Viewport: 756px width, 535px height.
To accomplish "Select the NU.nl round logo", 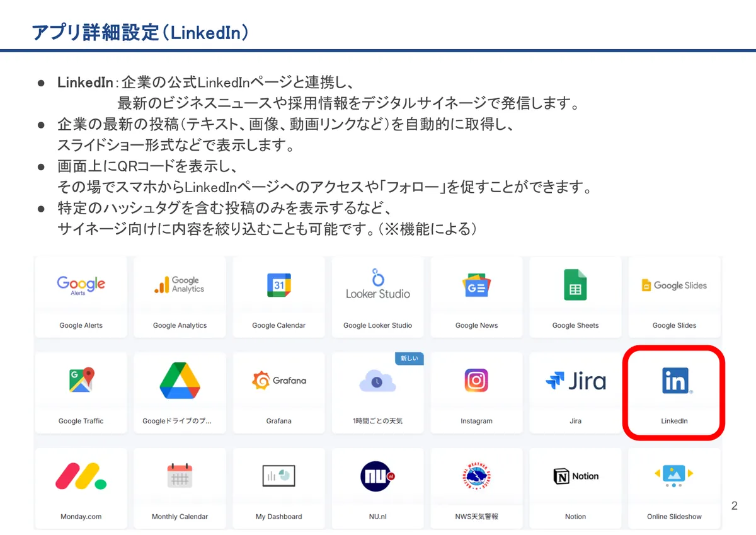I will tap(377, 476).
